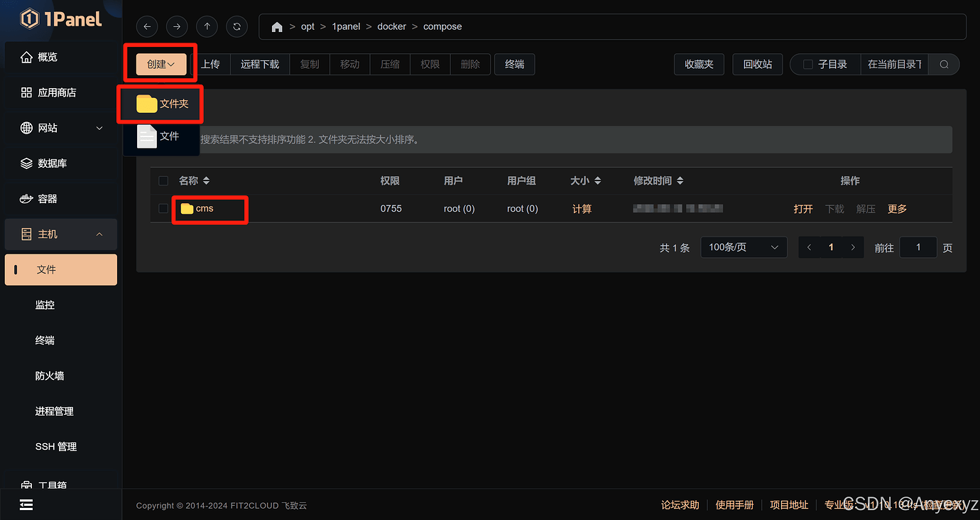Open the 收藏夹 button

pos(699,64)
